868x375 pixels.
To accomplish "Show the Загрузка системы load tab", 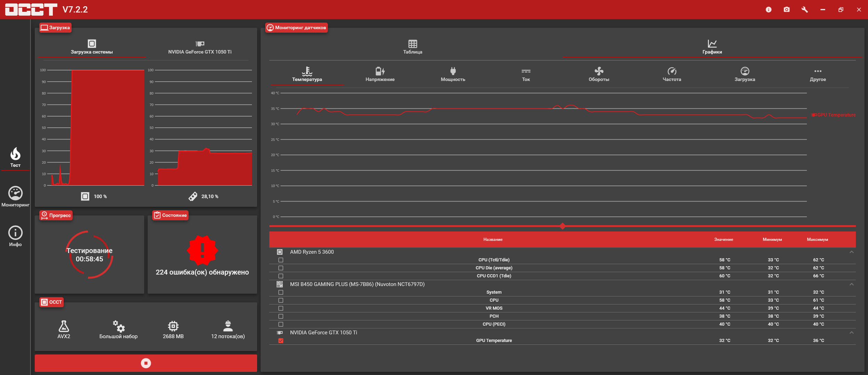I will click(92, 47).
